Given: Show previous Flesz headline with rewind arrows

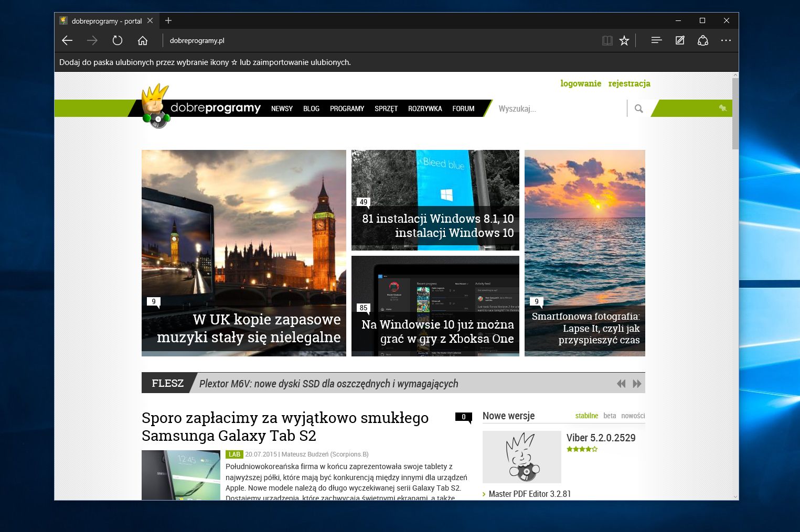Looking at the screenshot, I should point(621,384).
